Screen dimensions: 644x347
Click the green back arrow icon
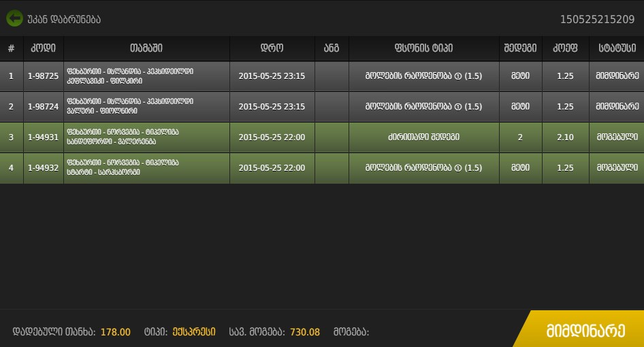tap(14, 18)
